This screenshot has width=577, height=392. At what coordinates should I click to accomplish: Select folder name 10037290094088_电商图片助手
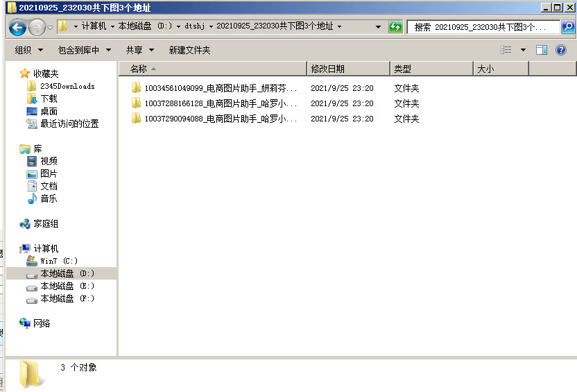(x=221, y=119)
